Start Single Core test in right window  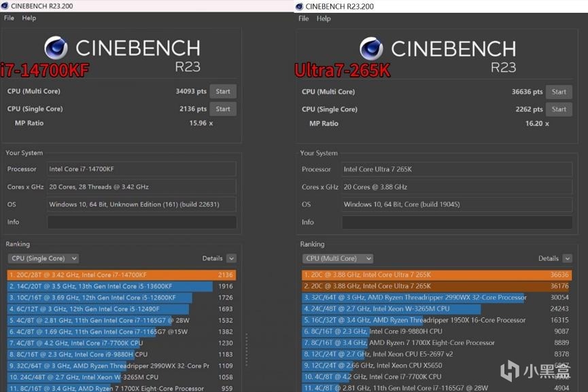click(559, 109)
